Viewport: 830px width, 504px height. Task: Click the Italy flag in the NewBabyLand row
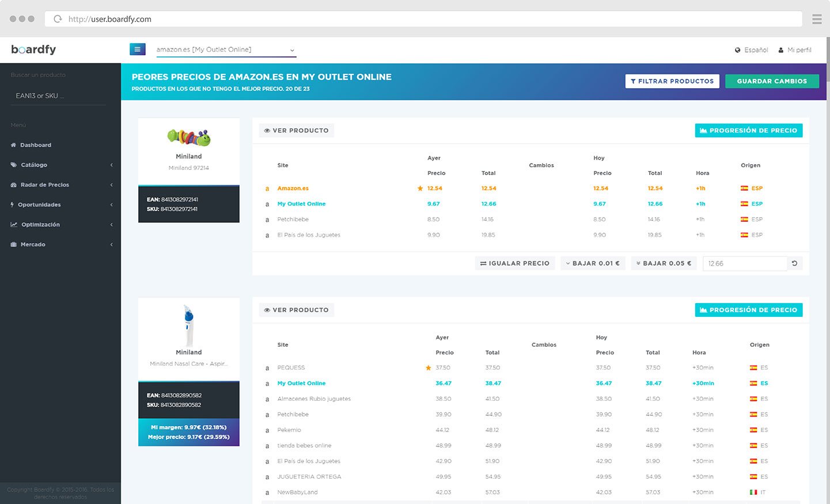[x=753, y=492]
